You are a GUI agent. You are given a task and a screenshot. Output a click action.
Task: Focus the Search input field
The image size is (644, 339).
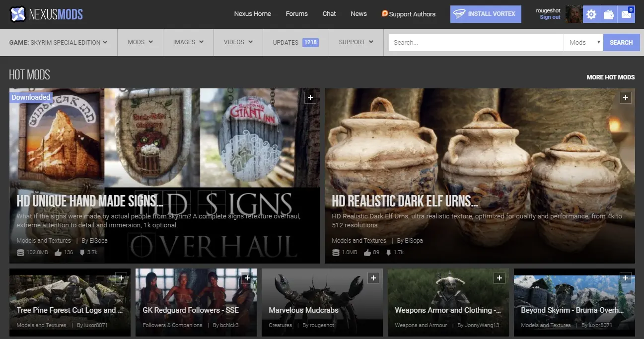[x=476, y=42]
